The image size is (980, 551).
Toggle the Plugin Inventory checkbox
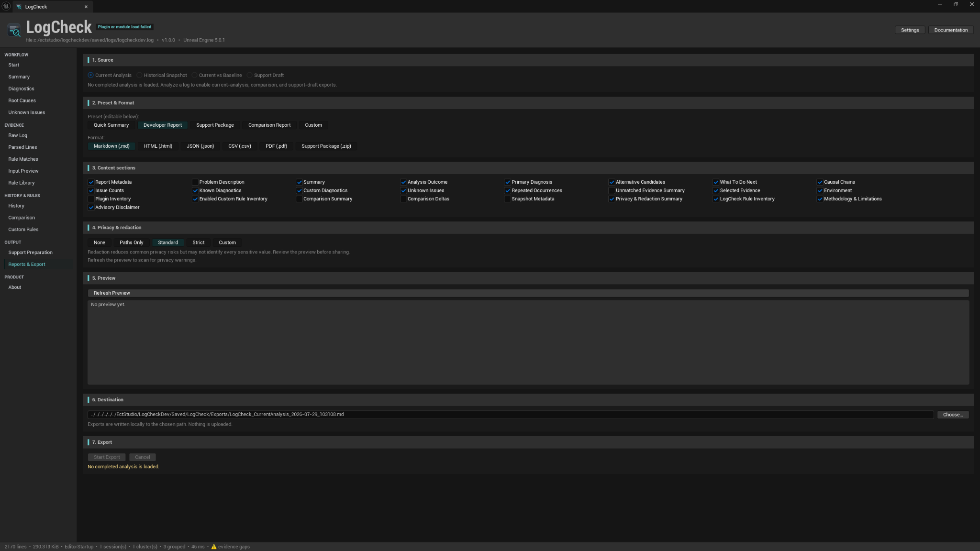pyautogui.click(x=91, y=199)
